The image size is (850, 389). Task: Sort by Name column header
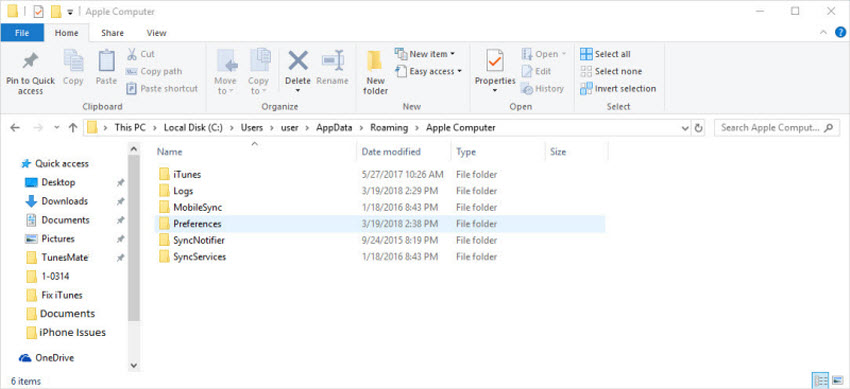[255, 152]
